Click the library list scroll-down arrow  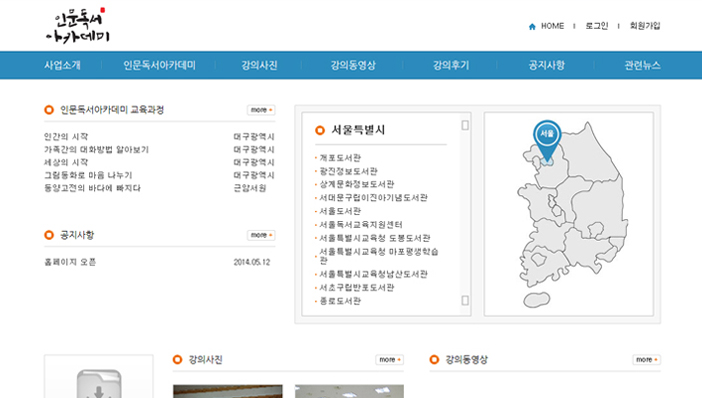point(465,300)
